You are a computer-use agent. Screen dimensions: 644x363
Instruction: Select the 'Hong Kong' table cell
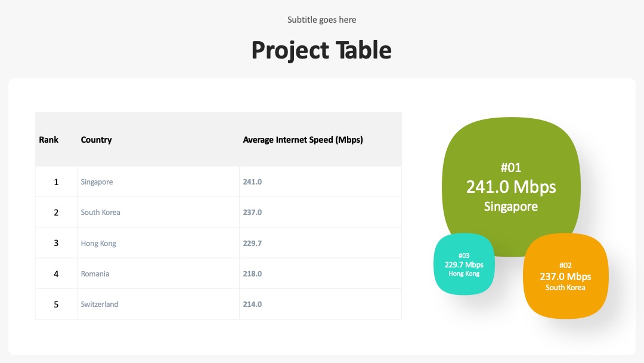tap(158, 243)
